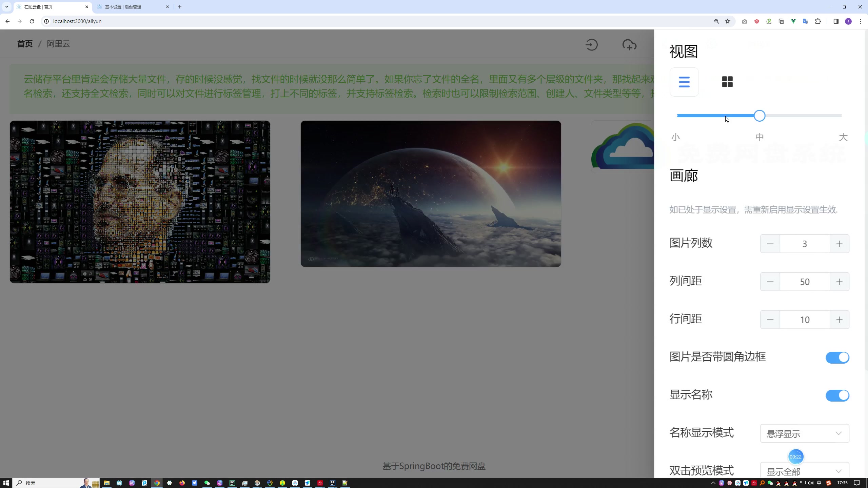
Task: Increase 列间距 value
Action: (839, 282)
